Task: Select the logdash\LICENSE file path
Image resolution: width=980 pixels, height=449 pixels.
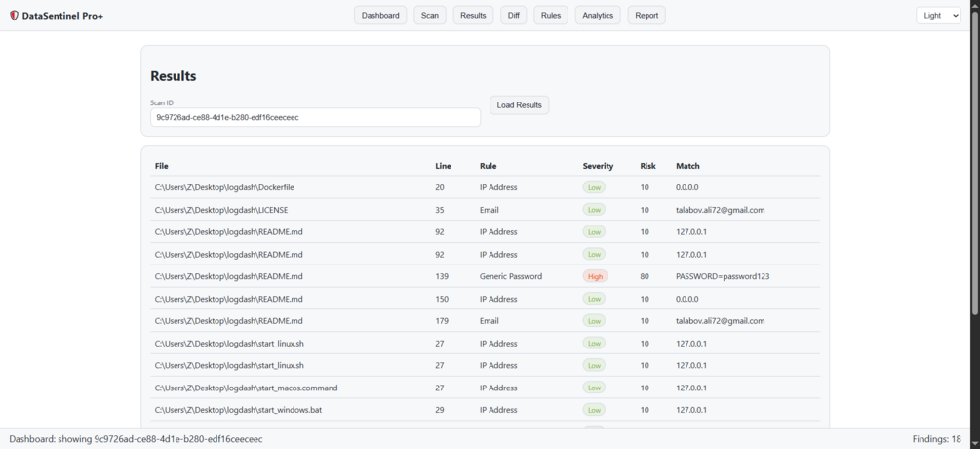Action: coord(221,210)
